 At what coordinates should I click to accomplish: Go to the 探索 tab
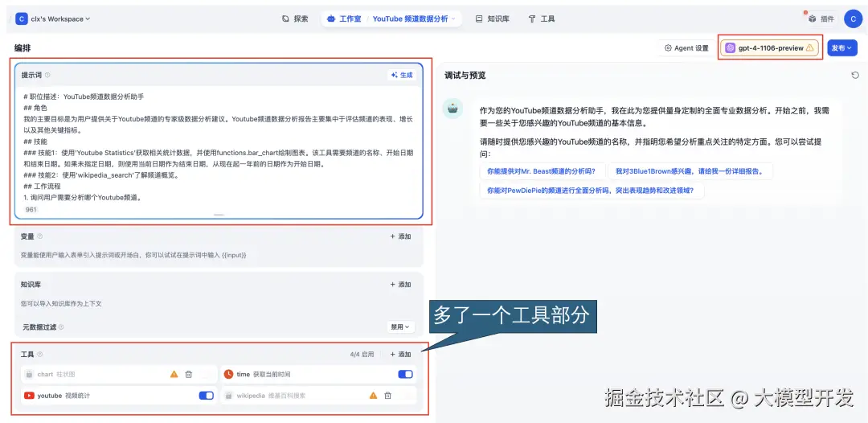pos(295,18)
